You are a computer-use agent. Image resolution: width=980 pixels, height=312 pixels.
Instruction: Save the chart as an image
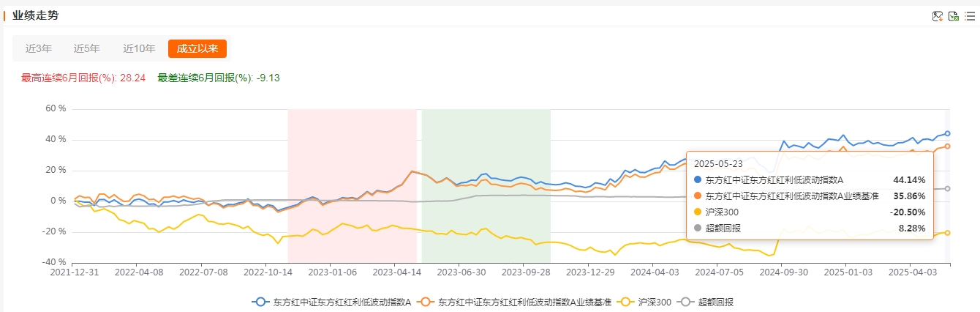click(938, 17)
